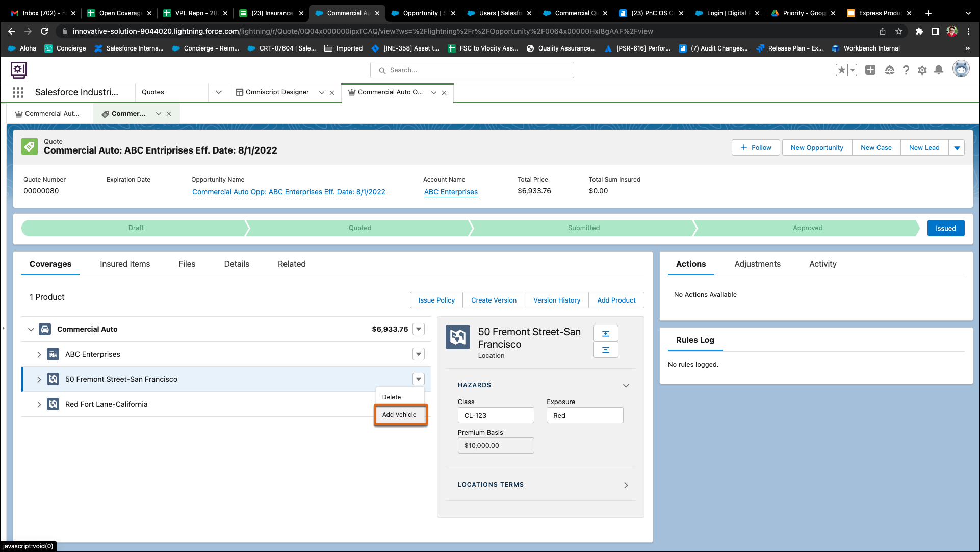980x552 pixels.
Task: Select Delete from the row menu
Action: [392, 397]
